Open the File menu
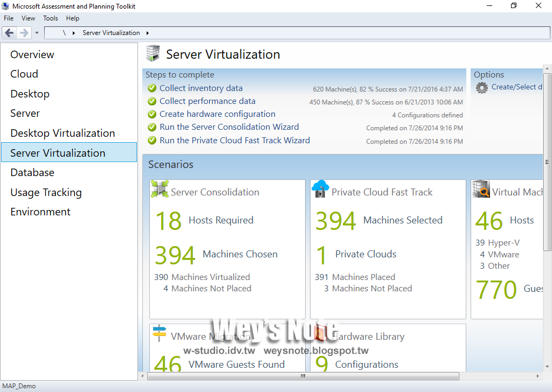This screenshot has height=392, width=552. pos(8,18)
